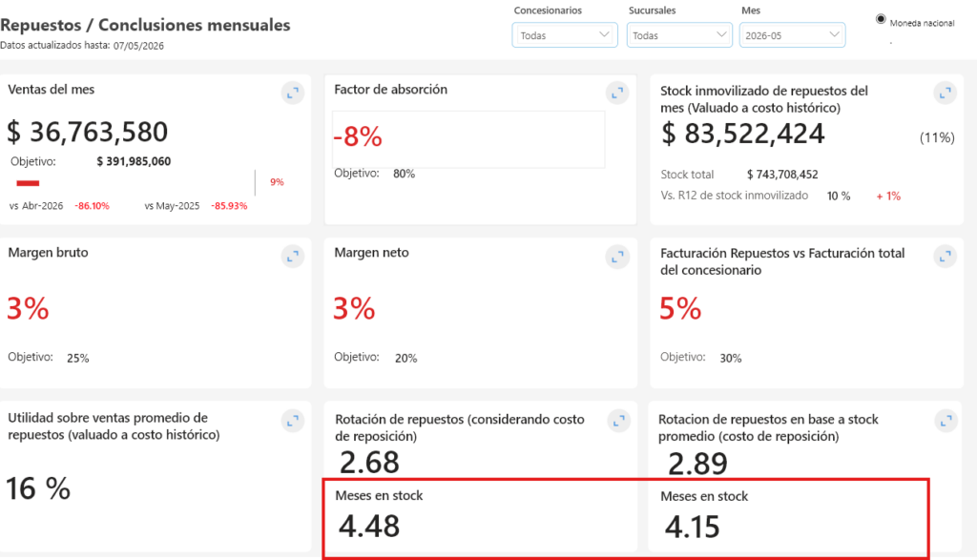This screenshot has width=977, height=560.
Task: Expand the Ventas del mes card
Action: click(x=292, y=93)
